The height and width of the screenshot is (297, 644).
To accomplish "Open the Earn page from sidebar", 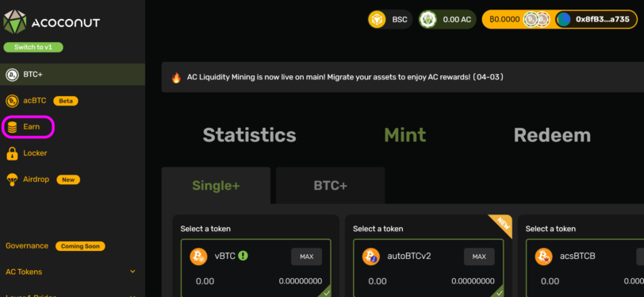I will (x=29, y=127).
